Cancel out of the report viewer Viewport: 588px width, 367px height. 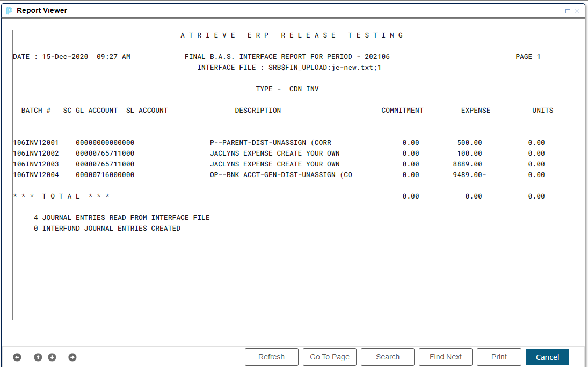(547, 357)
